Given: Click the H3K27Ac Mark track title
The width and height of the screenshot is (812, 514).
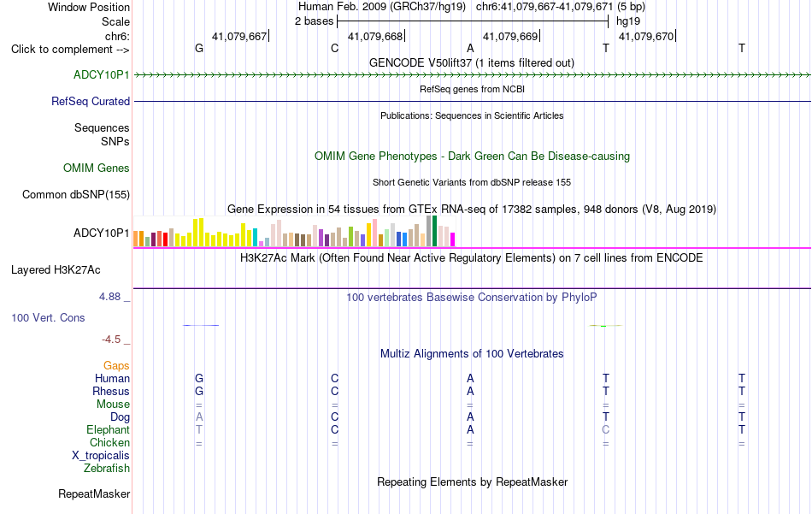Looking at the screenshot, I should [x=472, y=258].
